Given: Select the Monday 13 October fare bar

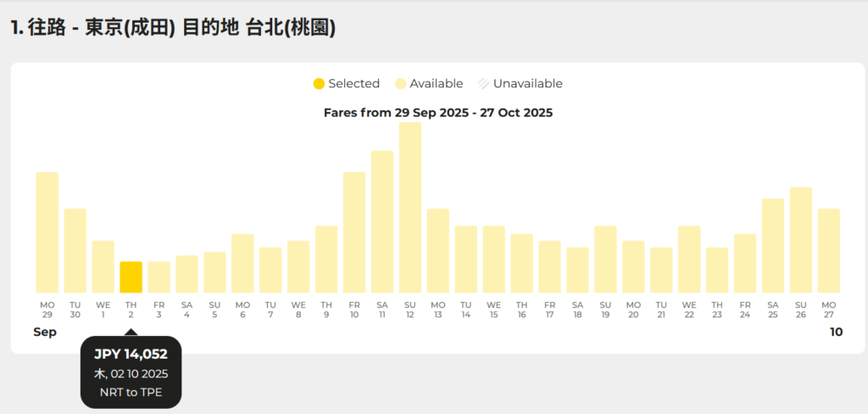Looking at the screenshot, I should pyautogui.click(x=438, y=250).
